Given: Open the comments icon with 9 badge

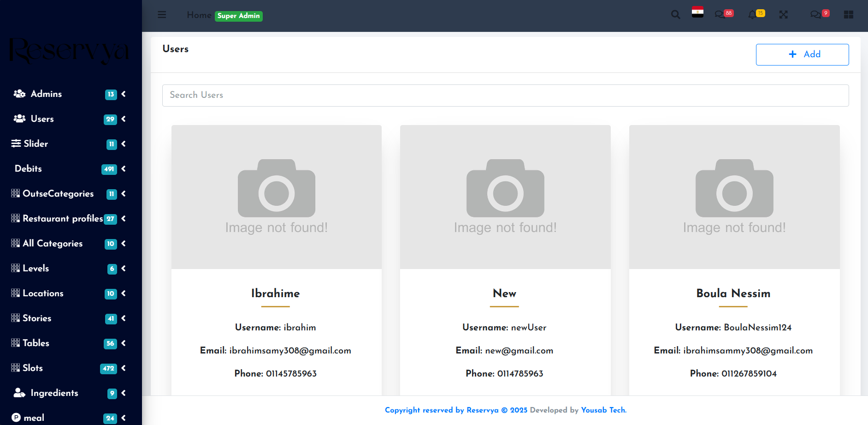Looking at the screenshot, I should [815, 15].
